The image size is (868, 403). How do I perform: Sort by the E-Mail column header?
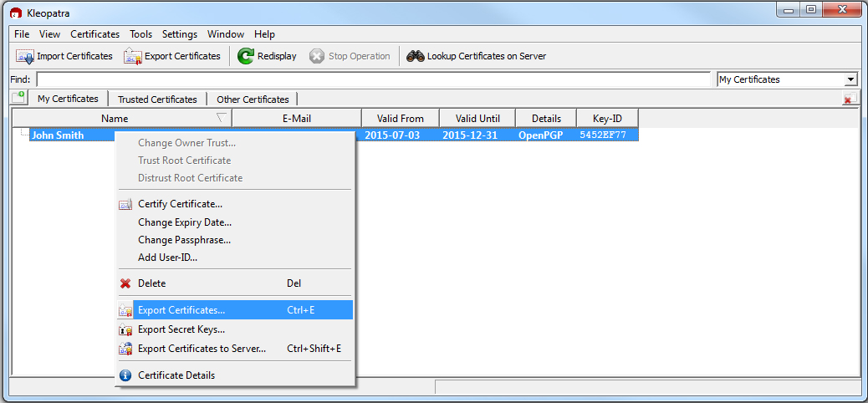(x=297, y=119)
